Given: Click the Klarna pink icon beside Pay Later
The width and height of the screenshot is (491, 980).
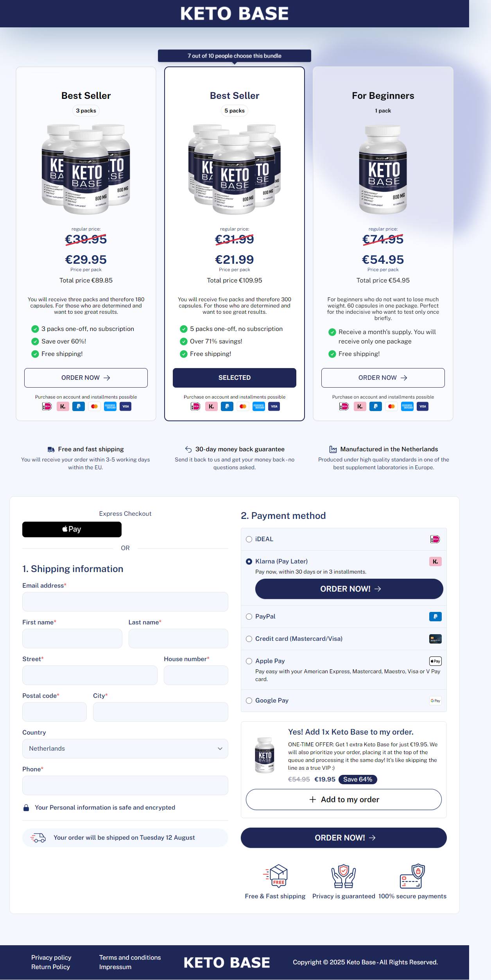Looking at the screenshot, I should tap(435, 562).
